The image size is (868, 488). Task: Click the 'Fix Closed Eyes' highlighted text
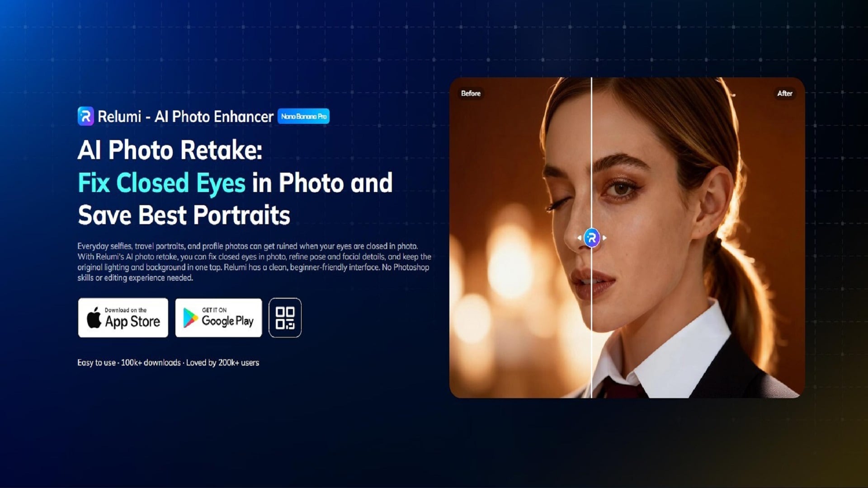pyautogui.click(x=161, y=183)
